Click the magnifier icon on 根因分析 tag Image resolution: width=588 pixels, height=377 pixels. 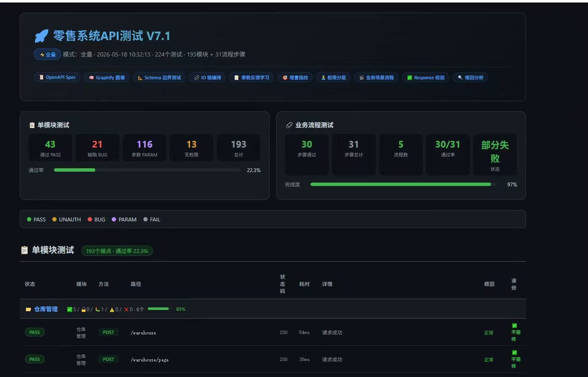tap(460, 78)
